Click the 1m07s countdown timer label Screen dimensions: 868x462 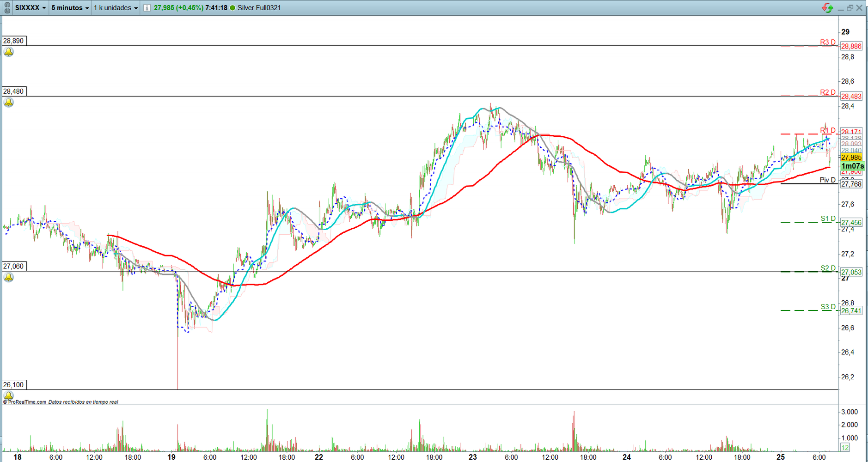pyautogui.click(x=852, y=166)
